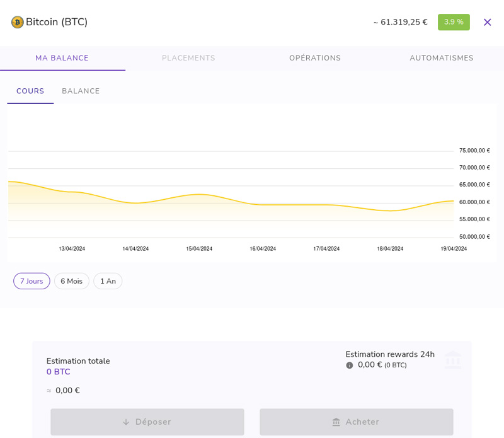
Task: Switch to the OPÉRATIONS tab
Action: coord(315,58)
